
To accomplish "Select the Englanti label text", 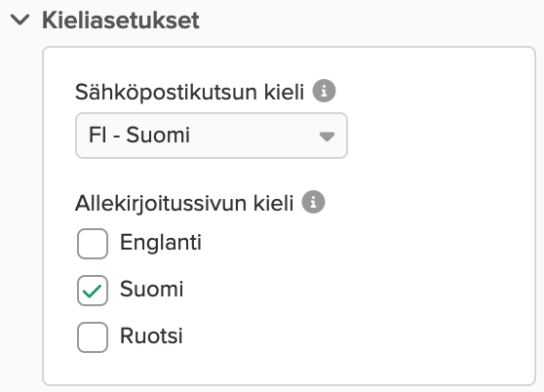I will (161, 242).
